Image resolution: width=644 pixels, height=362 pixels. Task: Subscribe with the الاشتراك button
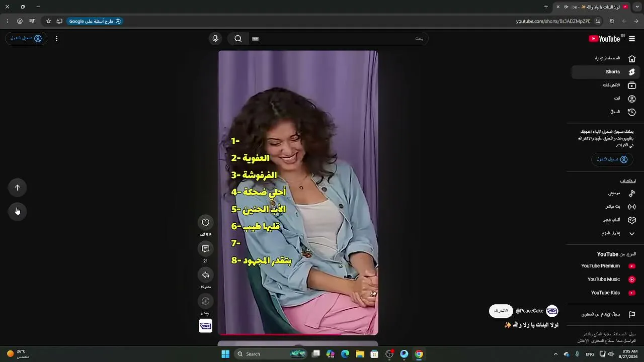click(501, 311)
